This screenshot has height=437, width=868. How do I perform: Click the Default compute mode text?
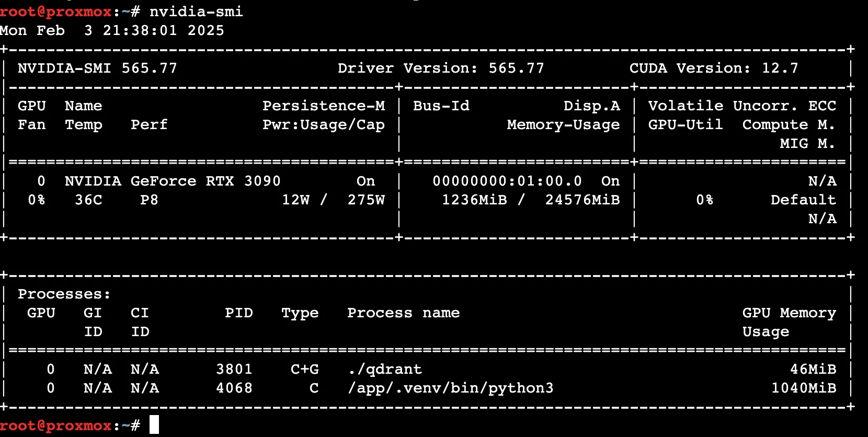click(803, 200)
